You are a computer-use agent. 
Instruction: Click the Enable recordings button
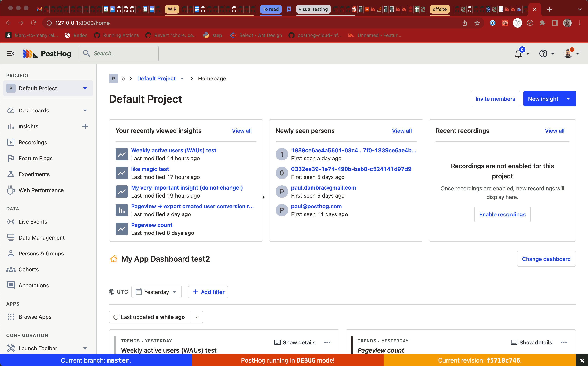(502, 214)
